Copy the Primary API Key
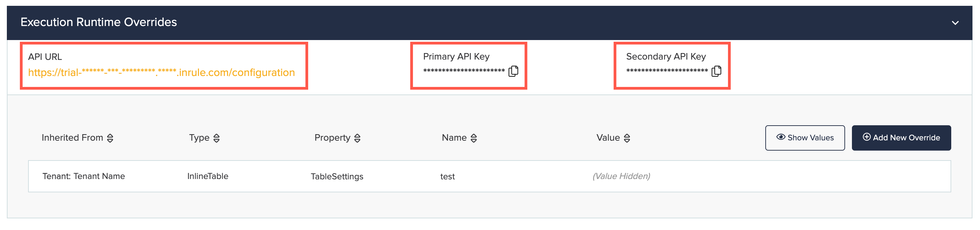Image resolution: width=980 pixels, height=230 pixels. click(x=514, y=71)
